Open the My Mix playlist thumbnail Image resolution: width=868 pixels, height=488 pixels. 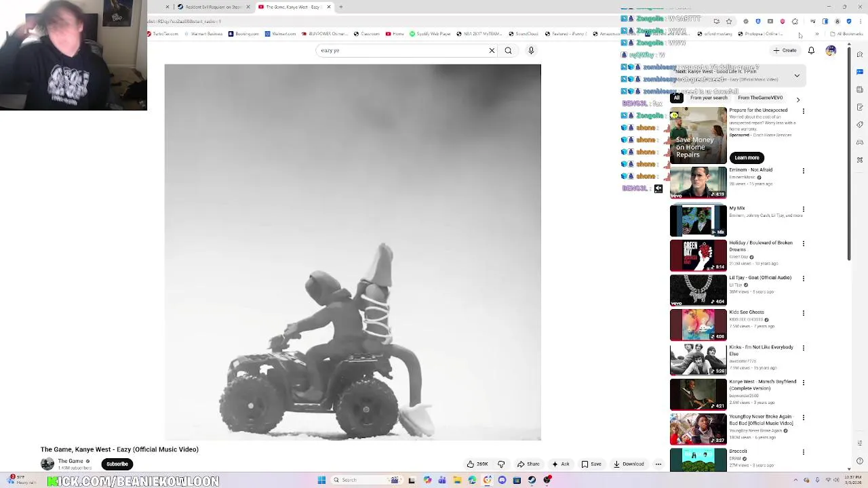tap(698, 220)
